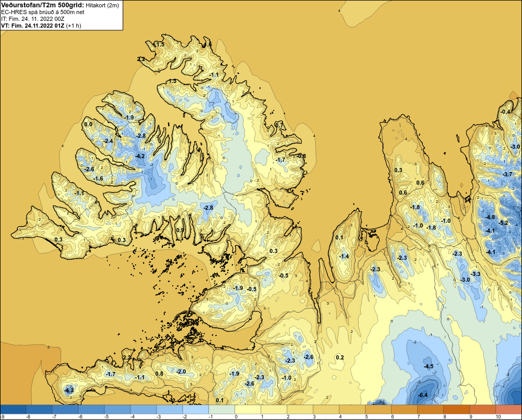Viewport: 522px width, 420px height.
Task: Click the '-1.1' label next to '-1.7' at bottom
Action: [x=140, y=377]
